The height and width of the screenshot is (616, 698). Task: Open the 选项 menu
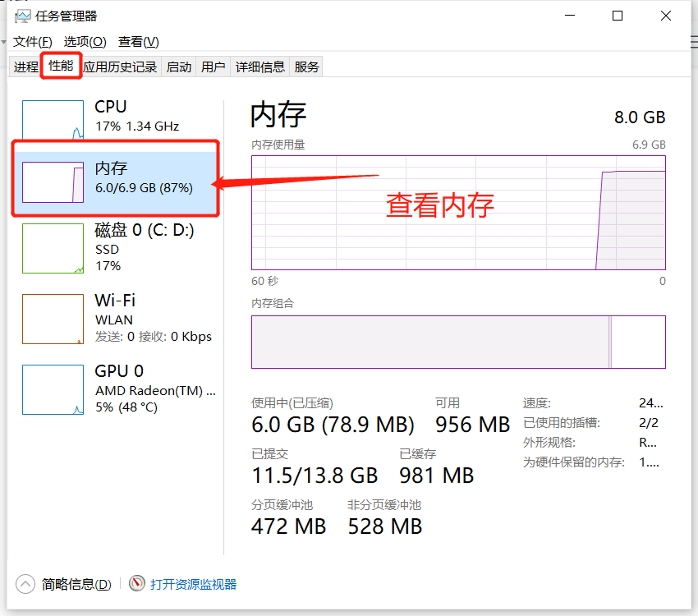[x=83, y=41]
